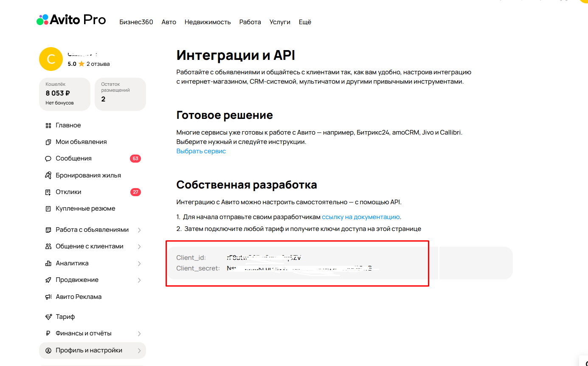This screenshot has width=588, height=366.
Task: Open the Тариф pricing icon
Action: (x=48, y=316)
